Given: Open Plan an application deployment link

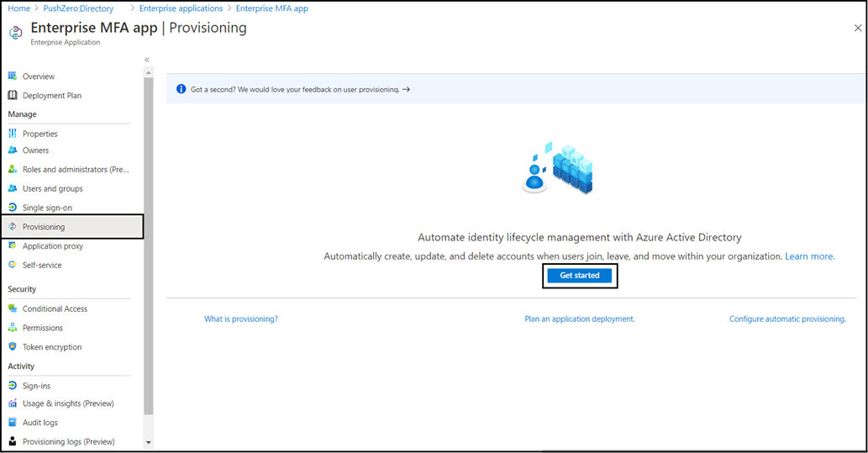Looking at the screenshot, I should (580, 319).
